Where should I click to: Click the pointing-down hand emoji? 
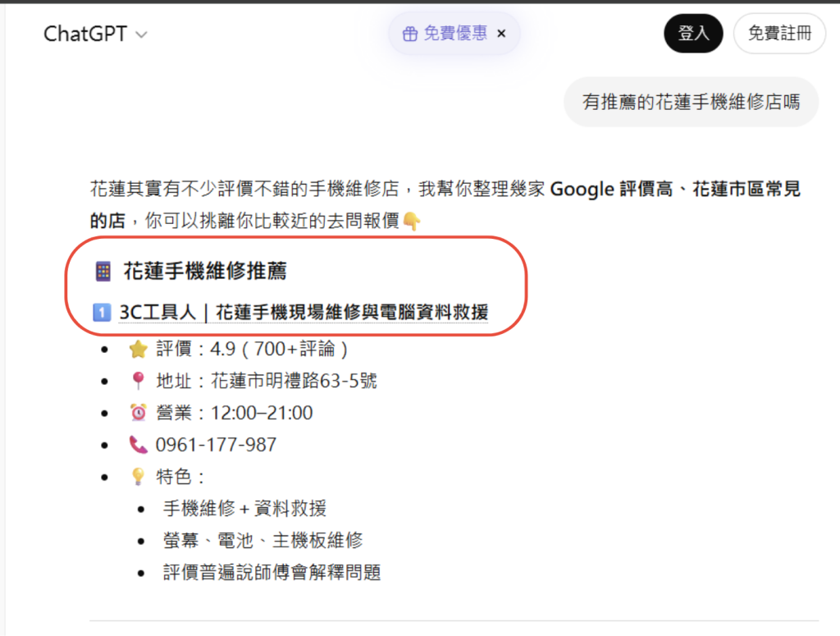tap(412, 221)
